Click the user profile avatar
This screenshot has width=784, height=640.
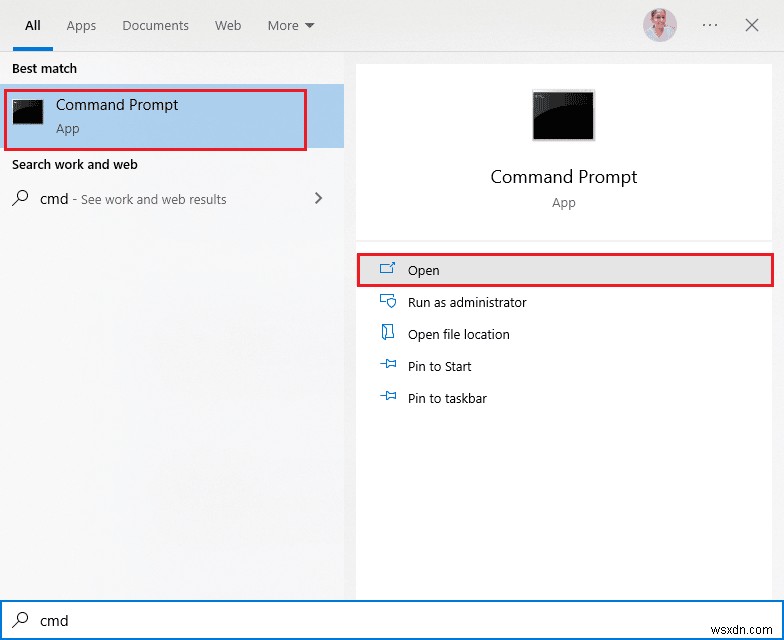click(x=660, y=25)
